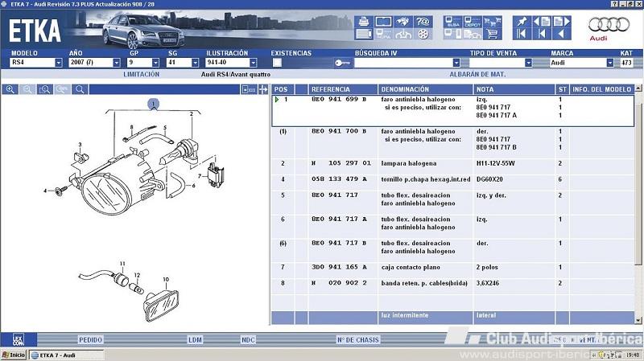The width and height of the screenshot is (644, 361).
Task: Click the parts list scrollbar up arrow
Action: coord(638,88)
